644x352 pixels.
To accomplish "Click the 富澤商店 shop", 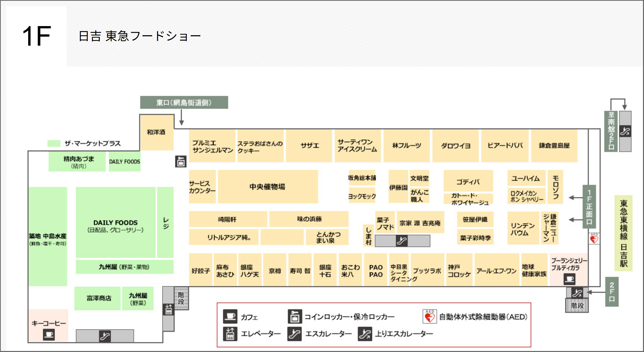I will [x=98, y=298].
